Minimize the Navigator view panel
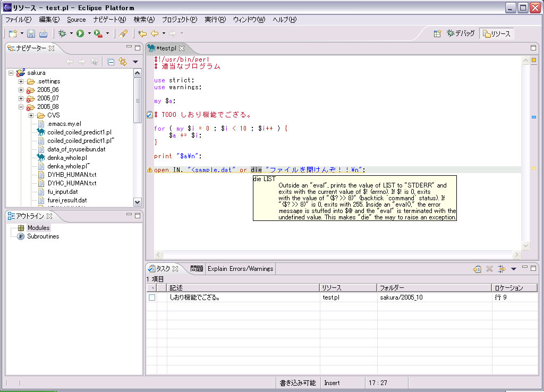 pos(129,47)
